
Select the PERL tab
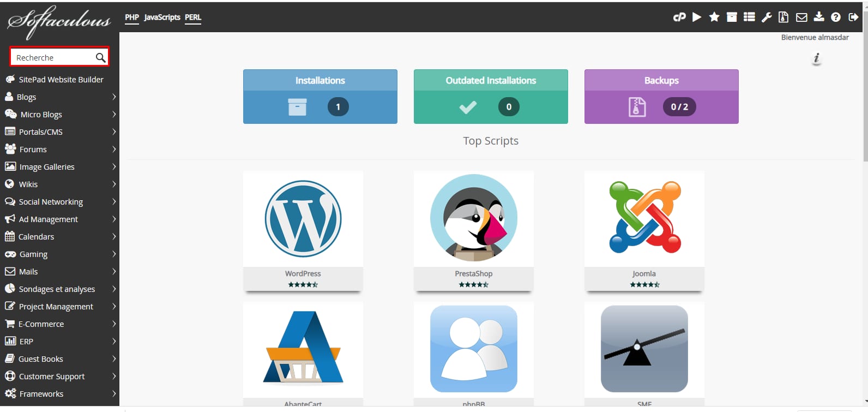193,17
